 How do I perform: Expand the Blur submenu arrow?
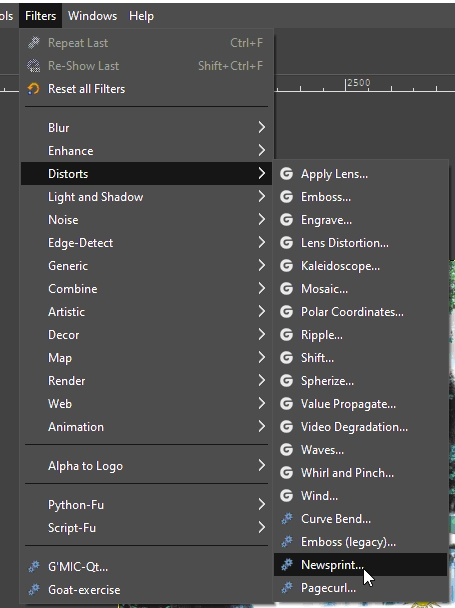click(x=262, y=127)
